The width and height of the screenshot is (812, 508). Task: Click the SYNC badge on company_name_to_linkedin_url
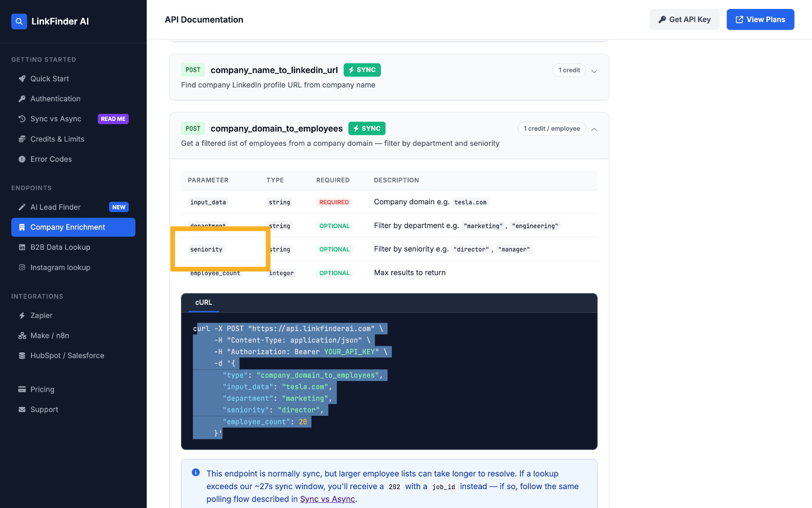[362, 70]
